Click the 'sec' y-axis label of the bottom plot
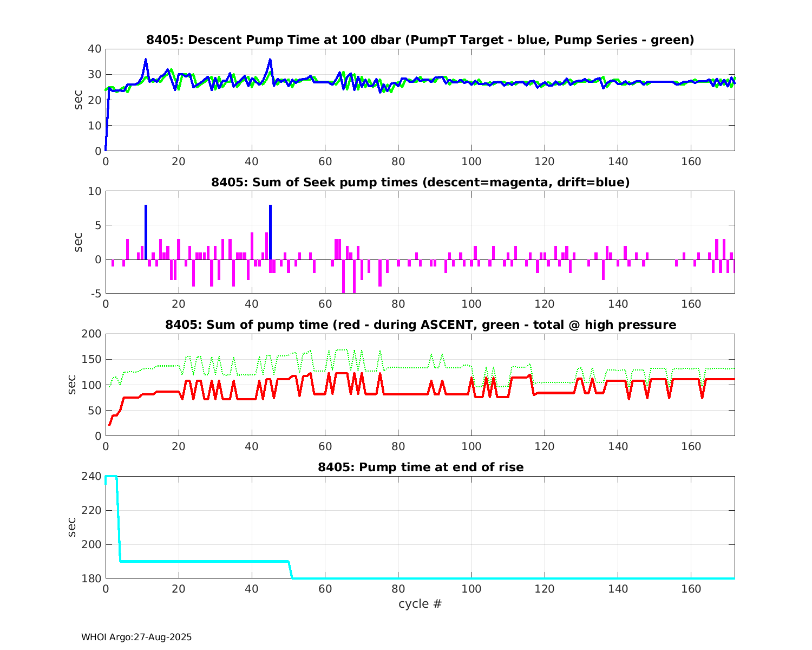The width and height of the screenshot is (812, 650). click(x=72, y=527)
